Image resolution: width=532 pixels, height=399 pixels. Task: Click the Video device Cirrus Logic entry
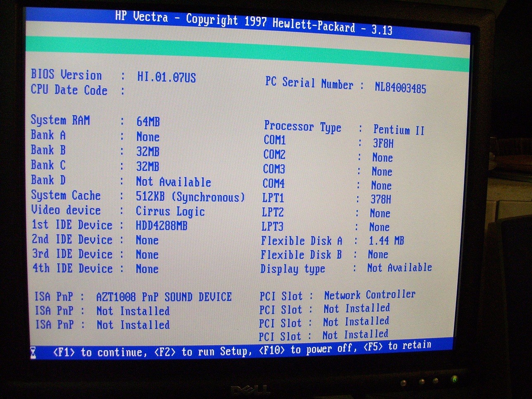[x=170, y=211]
